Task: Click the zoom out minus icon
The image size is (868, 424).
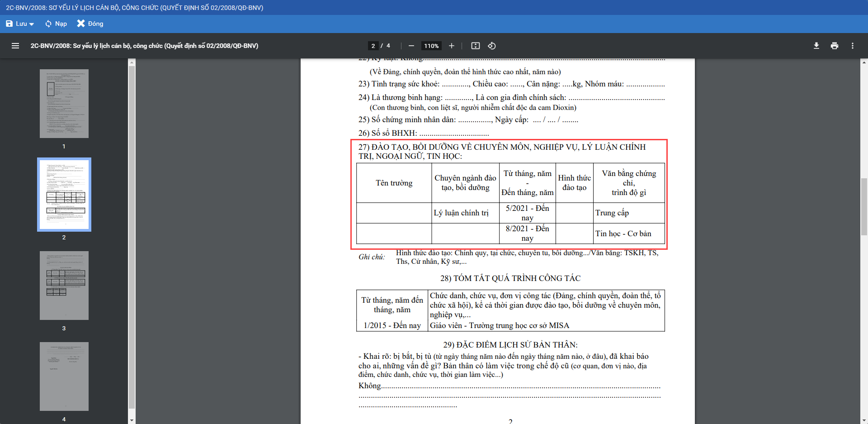Action: 411,46
